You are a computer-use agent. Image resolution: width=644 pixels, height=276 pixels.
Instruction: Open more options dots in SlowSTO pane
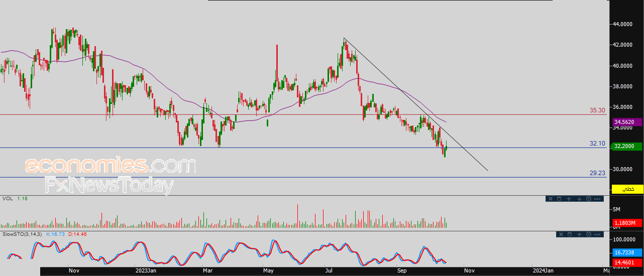pos(597,234)
